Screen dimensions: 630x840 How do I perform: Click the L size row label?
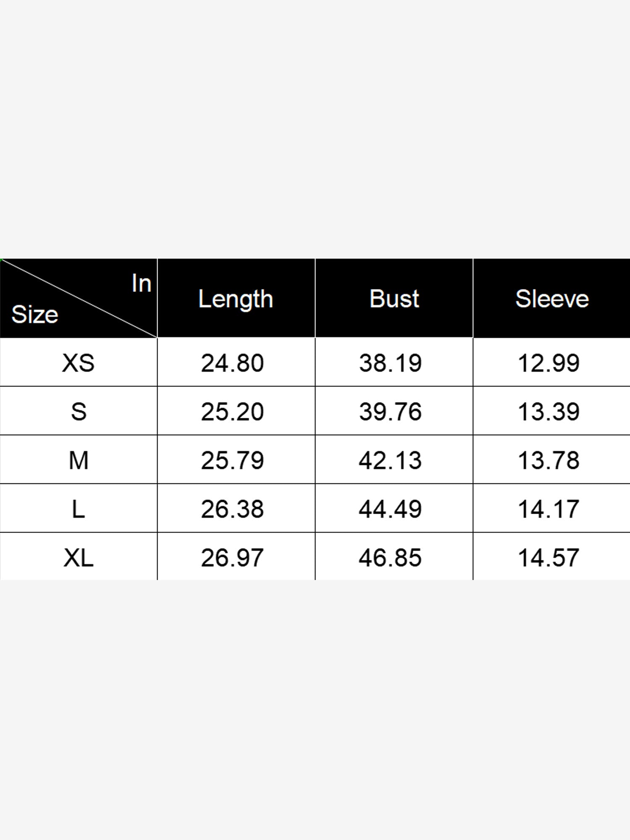coord(79,509)
